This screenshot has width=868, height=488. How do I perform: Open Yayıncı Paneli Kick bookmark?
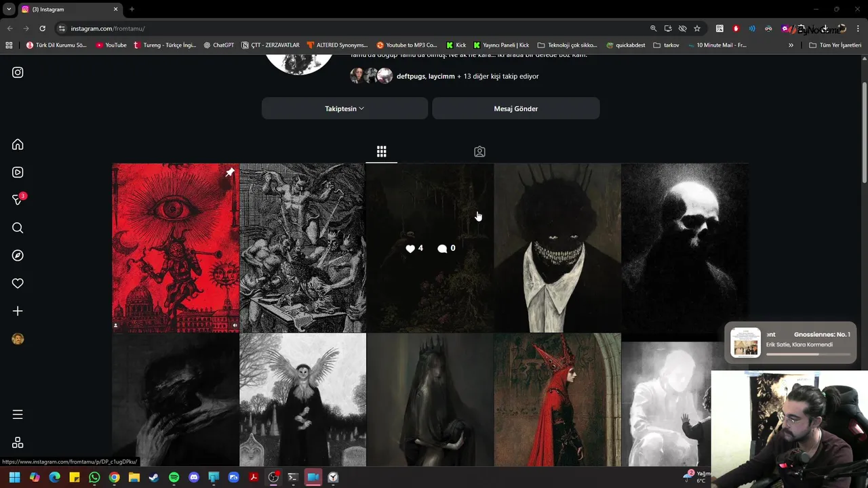[x=501, y=45]
